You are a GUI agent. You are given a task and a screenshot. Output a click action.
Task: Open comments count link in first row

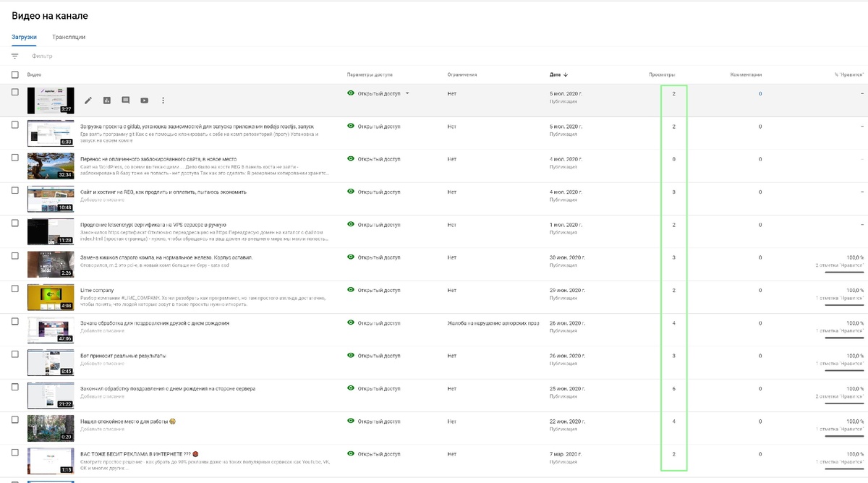point(759,94)
